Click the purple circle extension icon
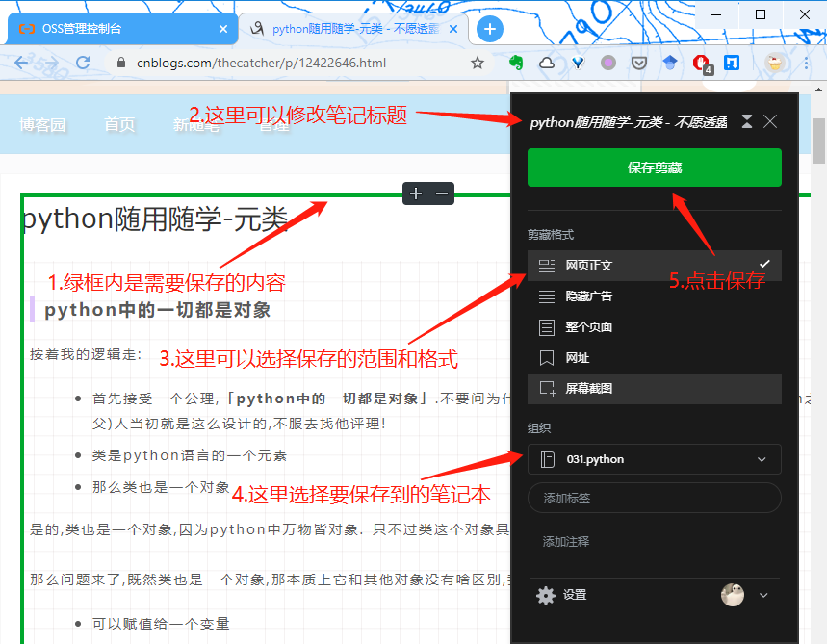Screen dimensions: 827x644 (608, 64)
